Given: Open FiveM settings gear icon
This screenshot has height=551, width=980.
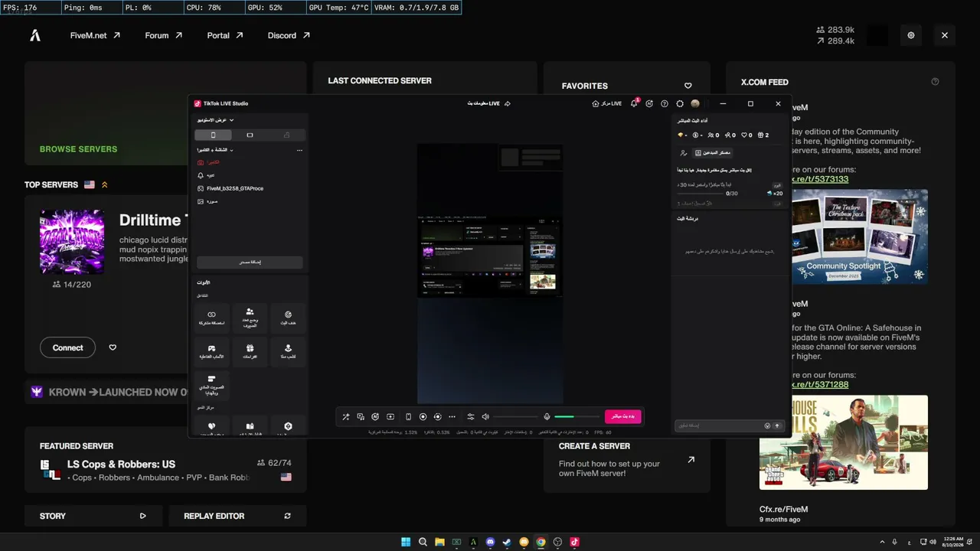Looking at the screenshot, I should 911,35.
